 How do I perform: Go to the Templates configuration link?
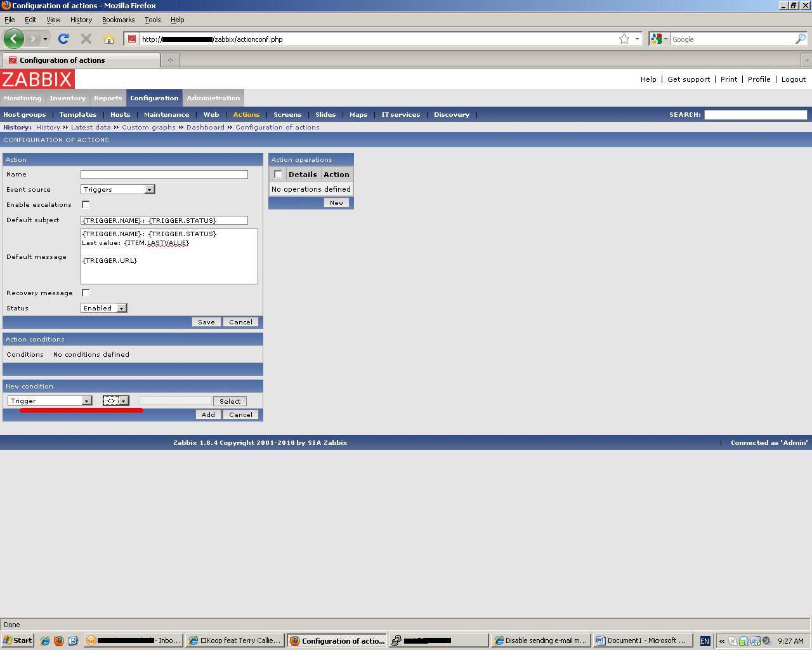[x=78, y=115]
